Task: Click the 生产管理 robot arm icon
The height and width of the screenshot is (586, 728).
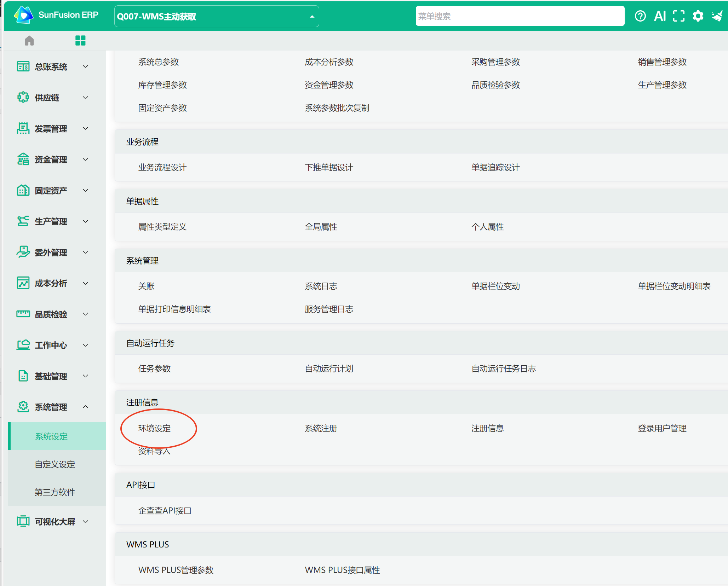Action: point(23,221)
